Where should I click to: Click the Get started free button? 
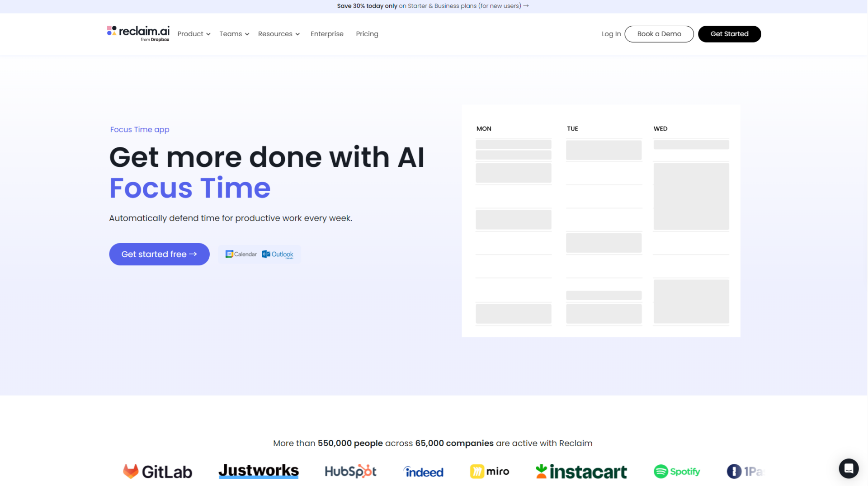tap(159, 254)
